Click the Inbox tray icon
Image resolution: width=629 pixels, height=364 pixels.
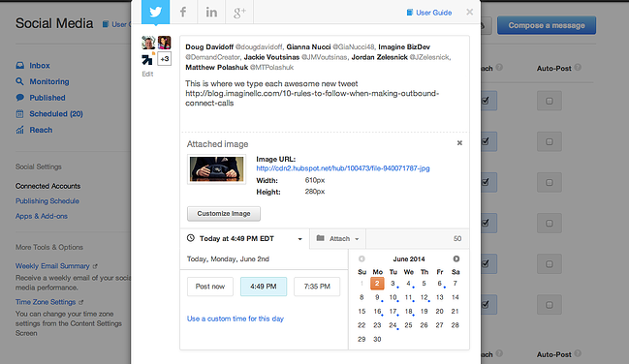(x=19, y=65)
